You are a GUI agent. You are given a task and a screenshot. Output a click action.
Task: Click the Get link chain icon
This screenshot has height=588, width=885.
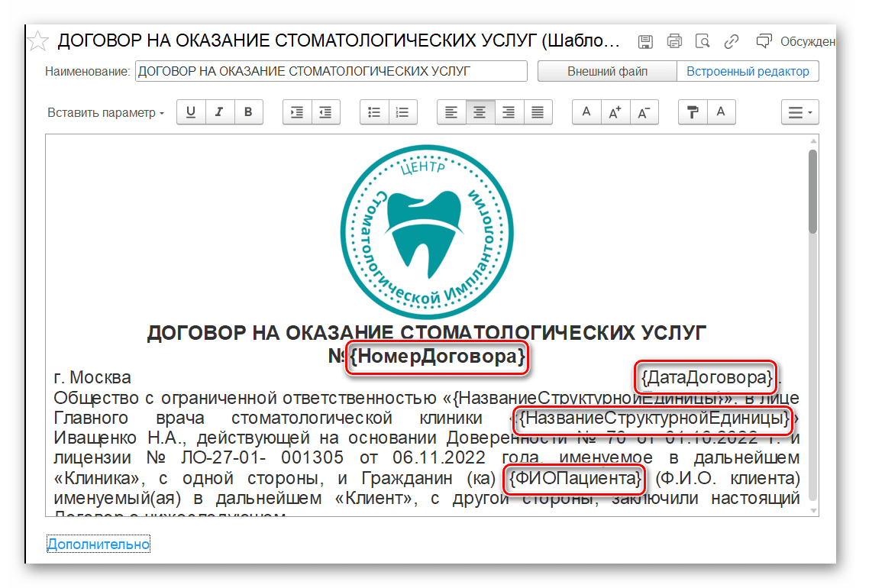coord(732,41)
